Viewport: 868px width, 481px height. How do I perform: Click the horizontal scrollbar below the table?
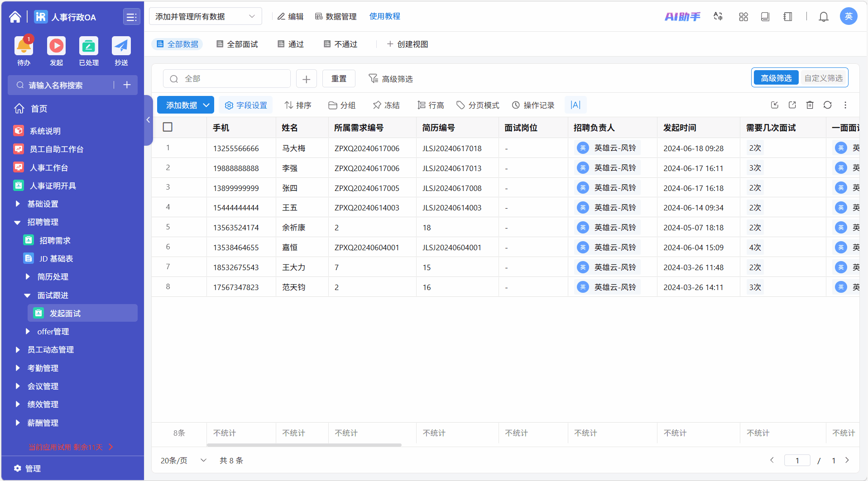[304, 445]
